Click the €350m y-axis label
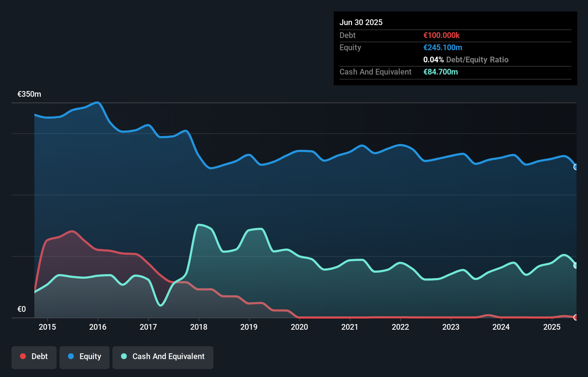 (x=29, y=94)
